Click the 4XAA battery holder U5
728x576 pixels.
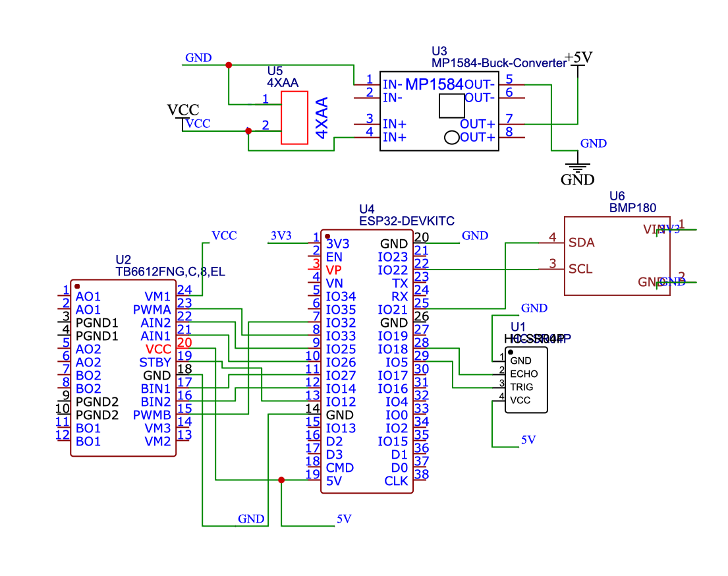click(294, 119)
